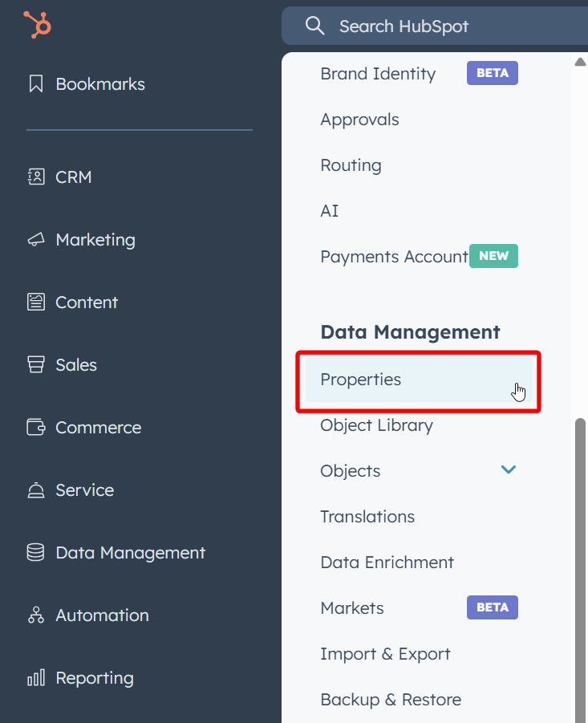The height and width of the screenshot is (723, 588).
Task: Focus the Search HubSpot field
Action: (435, 26)
